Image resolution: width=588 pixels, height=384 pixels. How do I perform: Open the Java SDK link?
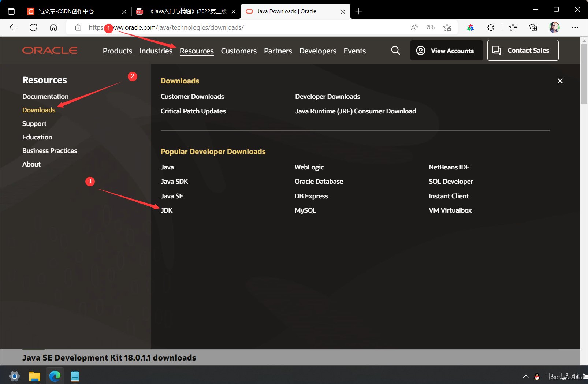tap(174, 182)
